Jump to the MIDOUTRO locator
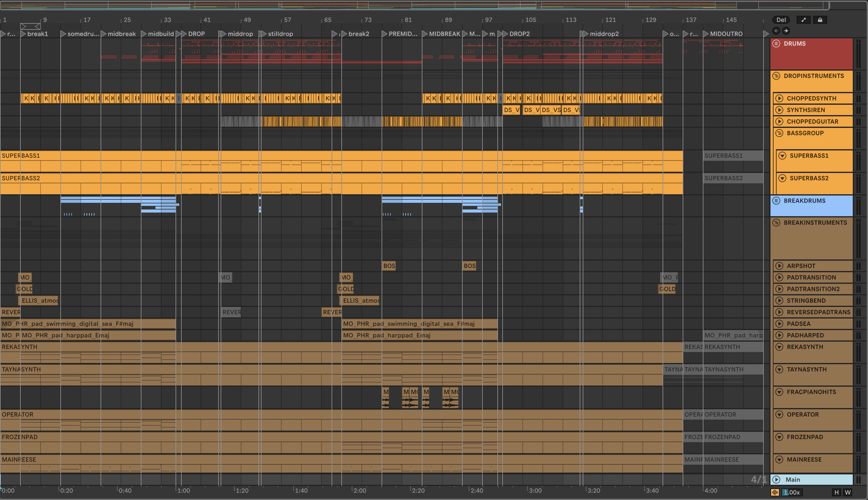Viewport: 868px width, 500px height. [x=723, y=34]
